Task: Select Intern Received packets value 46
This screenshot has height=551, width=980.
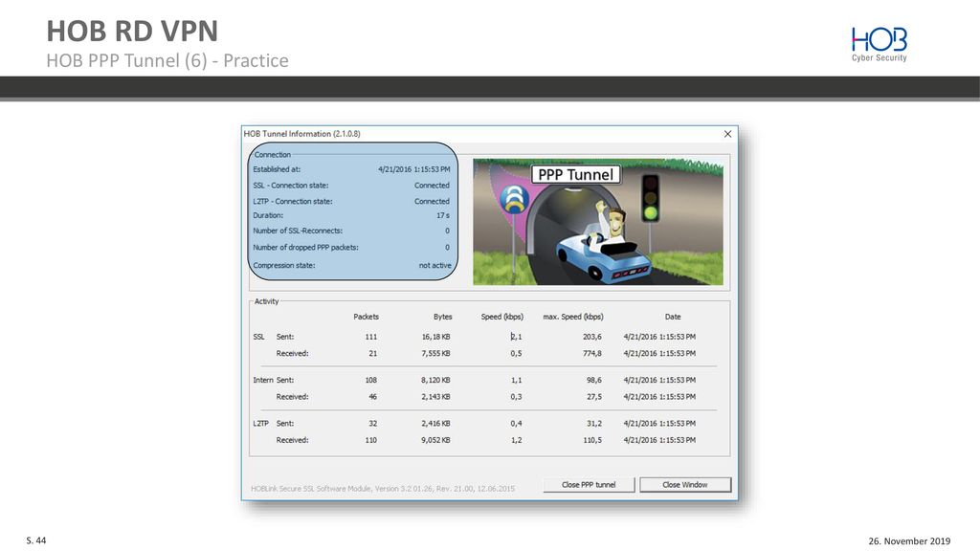Action: pyautogui.click(x=373, y=397)
